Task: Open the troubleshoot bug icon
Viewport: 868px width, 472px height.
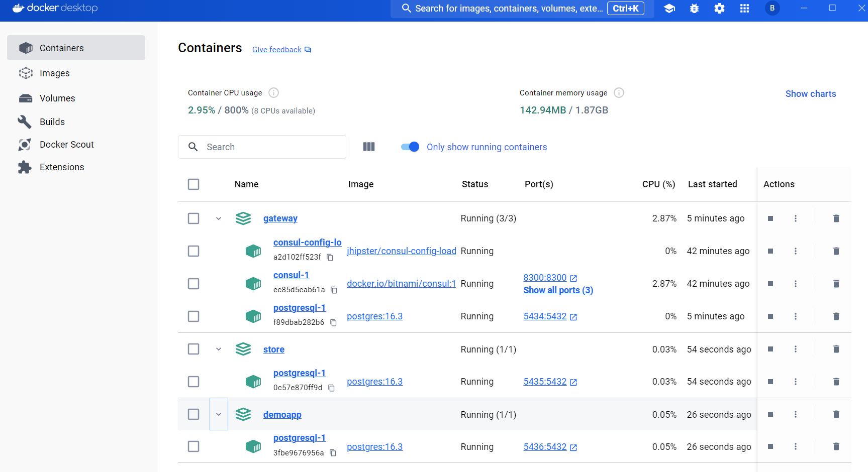Action: (x=694, y=9)
